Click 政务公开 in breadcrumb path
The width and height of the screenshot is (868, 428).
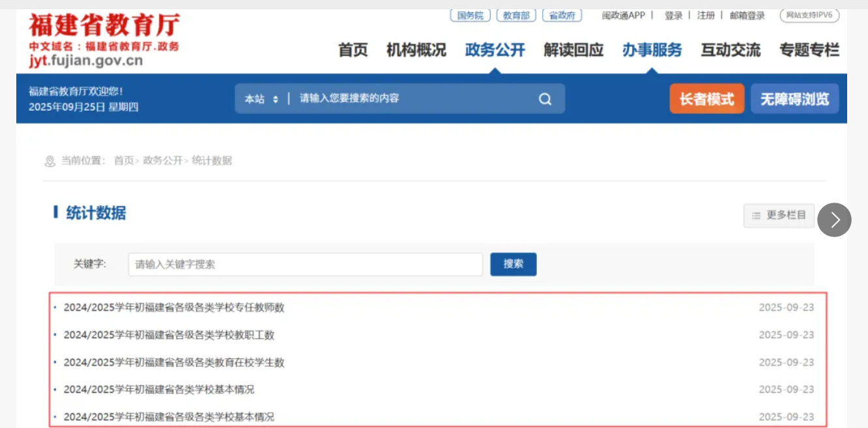click(x=162, y=160)
